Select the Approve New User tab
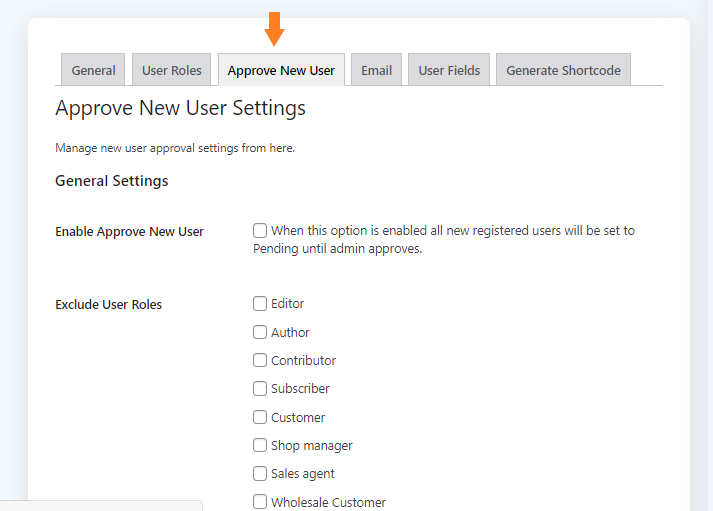 (281, 70)
